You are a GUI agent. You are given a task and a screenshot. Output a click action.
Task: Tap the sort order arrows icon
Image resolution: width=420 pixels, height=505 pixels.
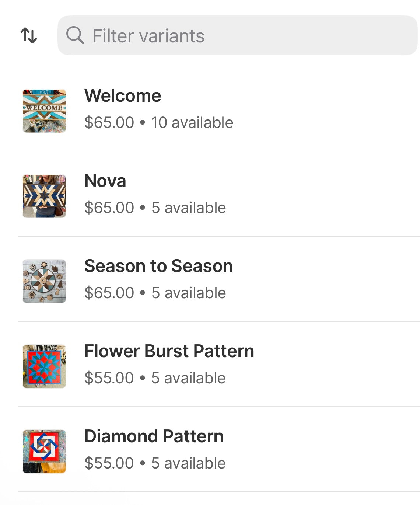[x=29, y=35]
